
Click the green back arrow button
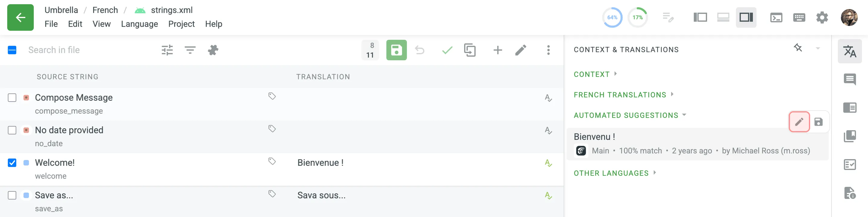click(x=20, y=17)
